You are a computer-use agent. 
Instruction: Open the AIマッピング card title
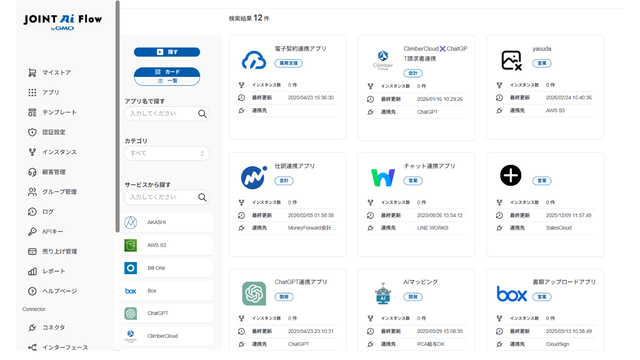(420, 282)
